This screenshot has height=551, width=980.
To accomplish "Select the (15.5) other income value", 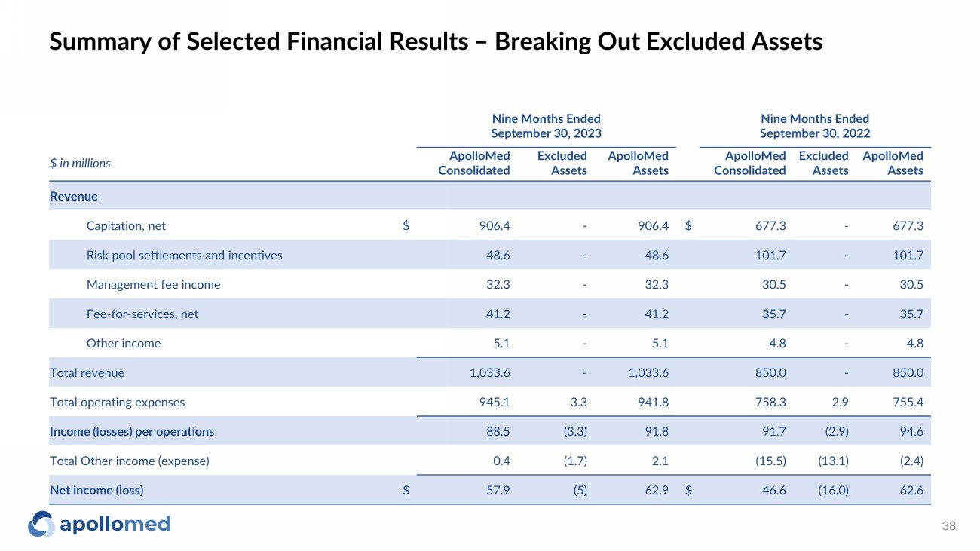I will [770, 461].
